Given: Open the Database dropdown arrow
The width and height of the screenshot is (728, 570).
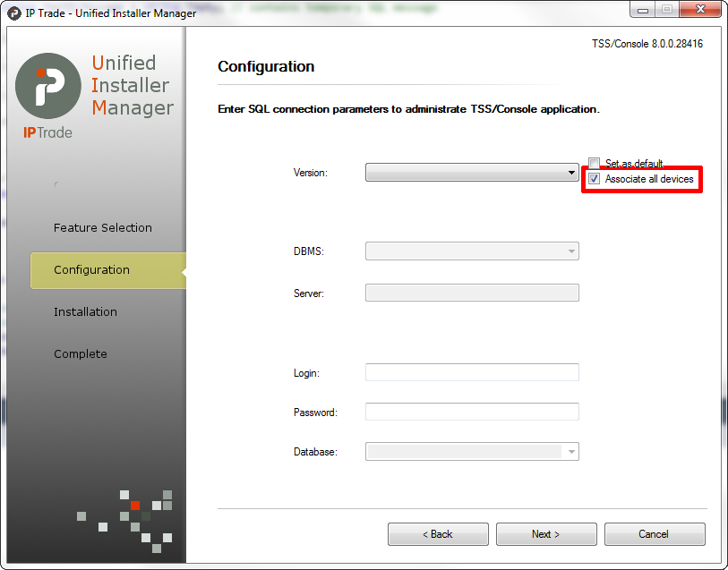Looking at the screenshot, I should [x=571, y=452].
